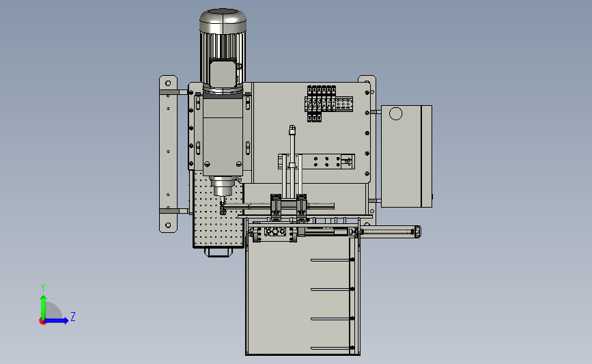The height and width of the screenshot is (364, 592).
Task: Click the Z label on coordinate triad
Action: [73, 316]
